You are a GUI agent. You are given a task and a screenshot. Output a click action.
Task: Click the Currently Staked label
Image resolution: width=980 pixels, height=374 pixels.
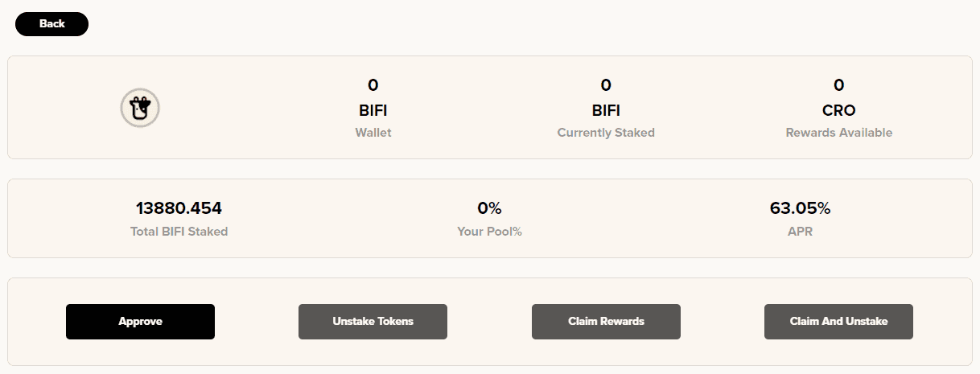click(606, 133)
